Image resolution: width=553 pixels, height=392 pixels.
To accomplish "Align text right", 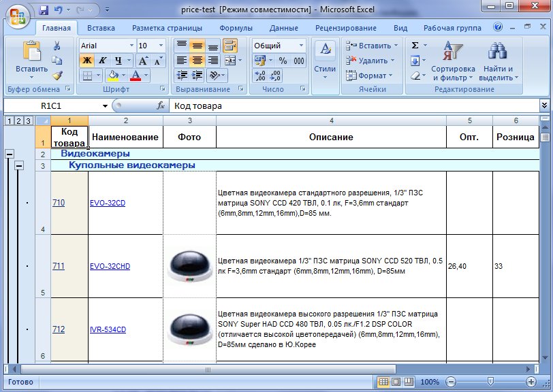I will 212,61.
